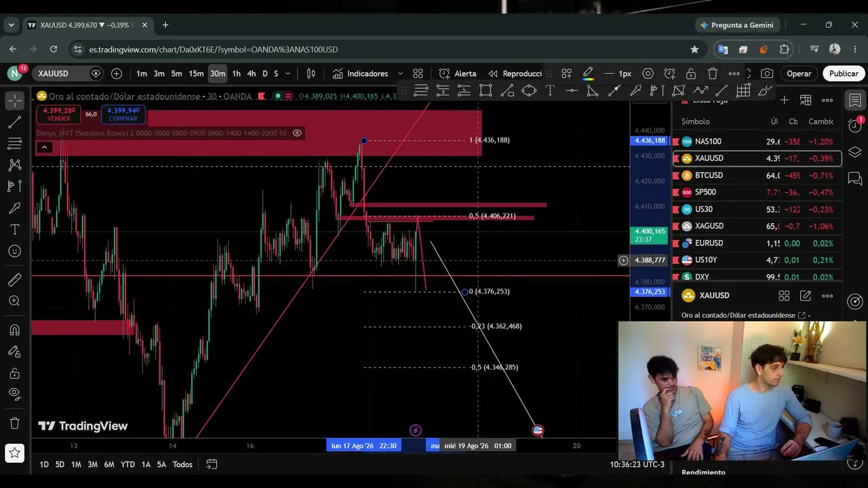Open the watchlist panel icon
Viewport: 868px width, 488px height.
pos(855,100)
